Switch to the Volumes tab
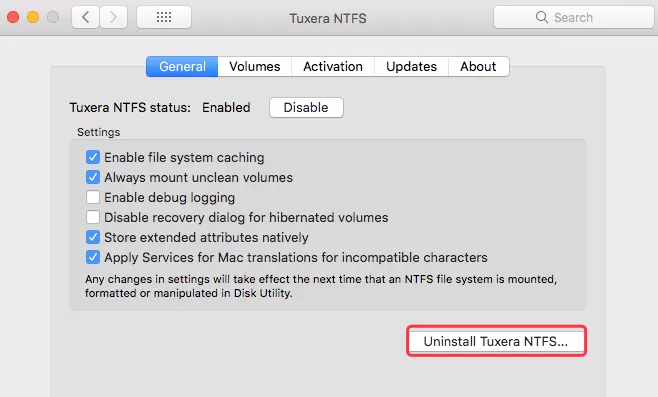The image size is (658, 397). 255,67
